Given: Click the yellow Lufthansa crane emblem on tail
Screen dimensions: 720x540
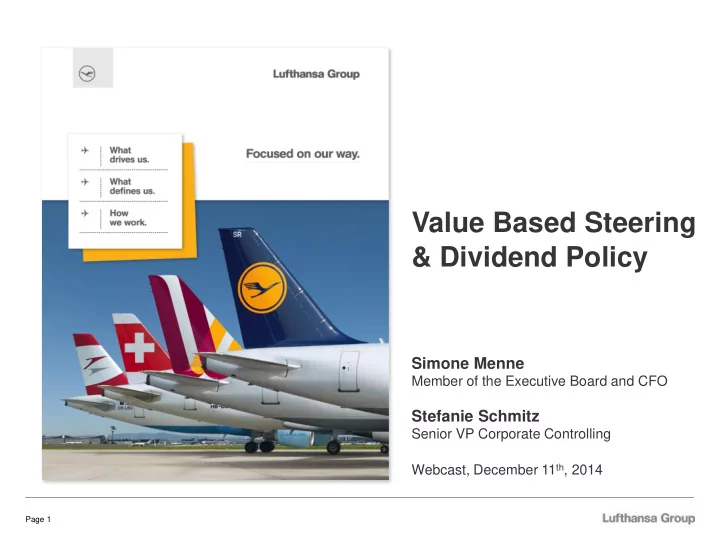Looking at the screenshot, I should click(x=262, y=288).
